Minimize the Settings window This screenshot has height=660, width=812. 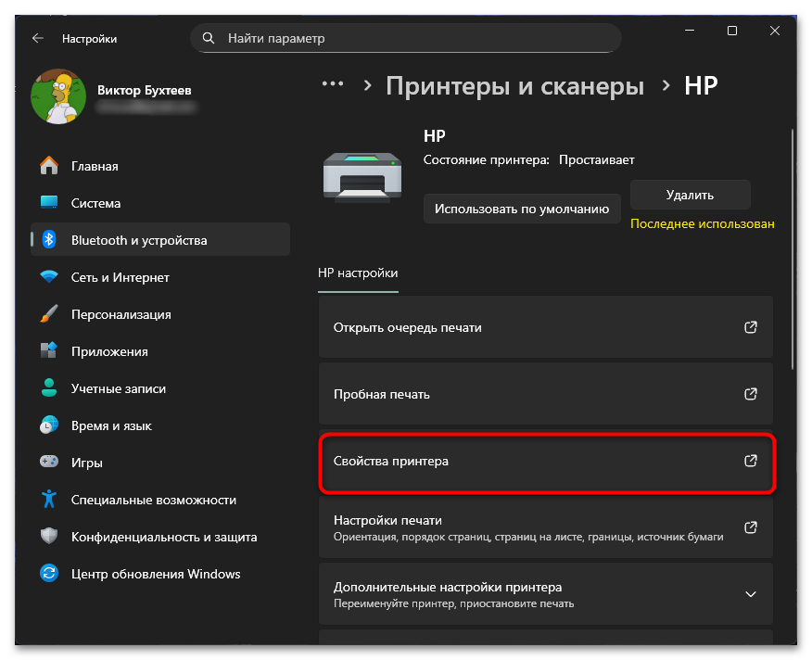[x=690, y=31]
